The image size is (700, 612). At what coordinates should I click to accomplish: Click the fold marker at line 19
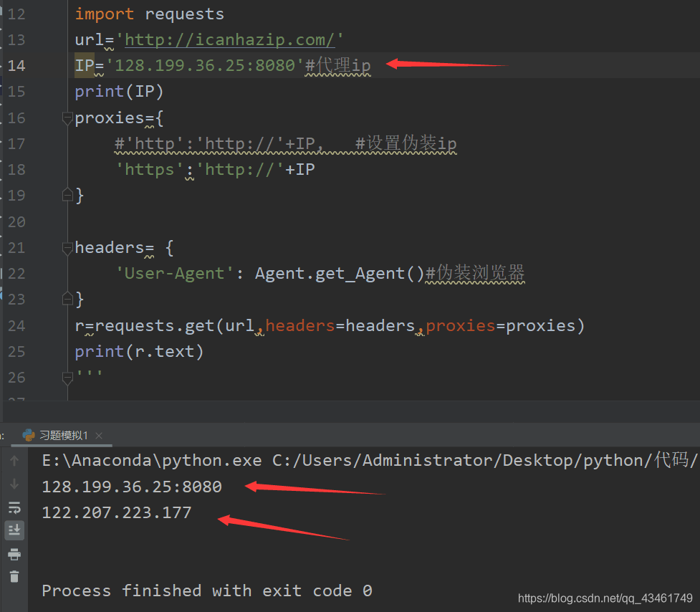[67, 194]
